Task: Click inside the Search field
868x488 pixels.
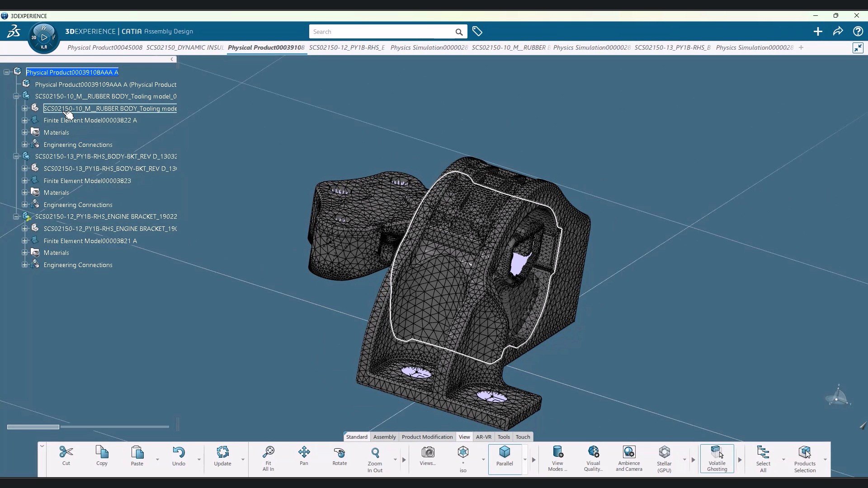Action: point(384,32)
